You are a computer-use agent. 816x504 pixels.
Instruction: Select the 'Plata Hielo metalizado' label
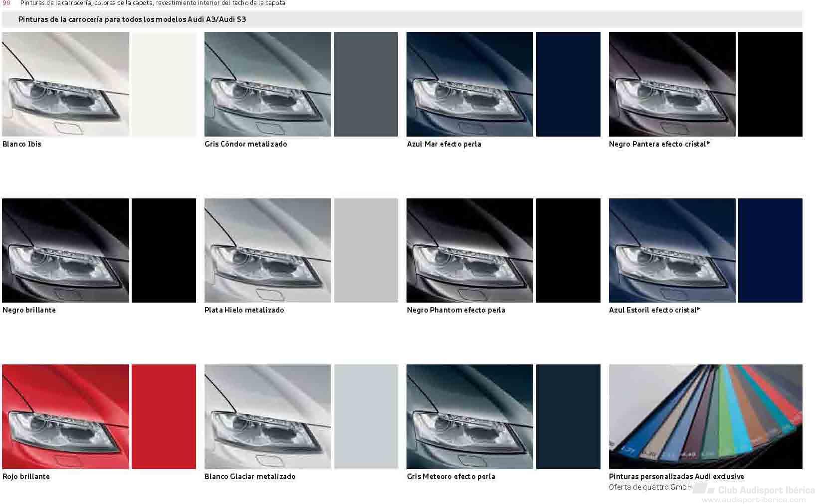pyautogui.click(x=244, y=310)
